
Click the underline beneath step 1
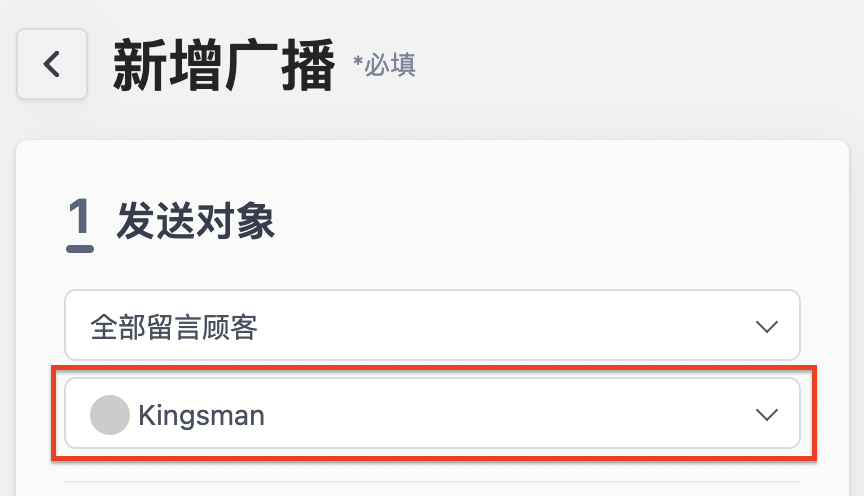80,249
